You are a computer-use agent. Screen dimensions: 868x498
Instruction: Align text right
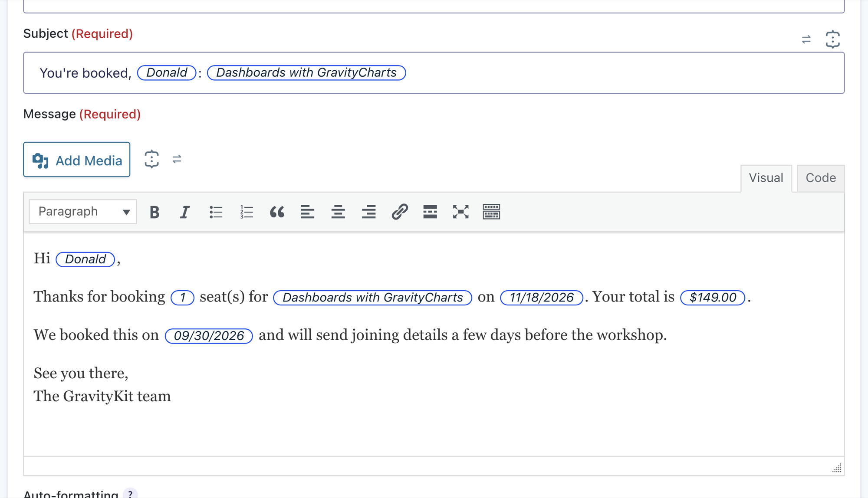(x=369, y=212)
